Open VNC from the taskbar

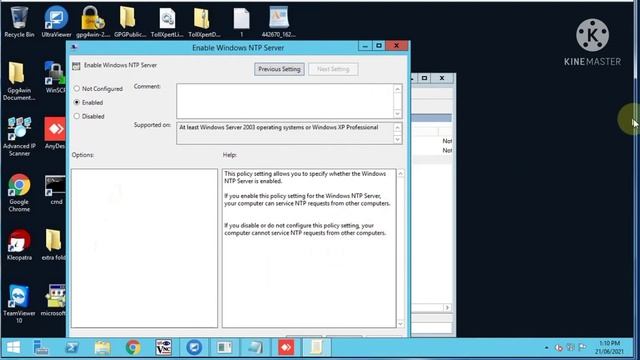point(164,347)
